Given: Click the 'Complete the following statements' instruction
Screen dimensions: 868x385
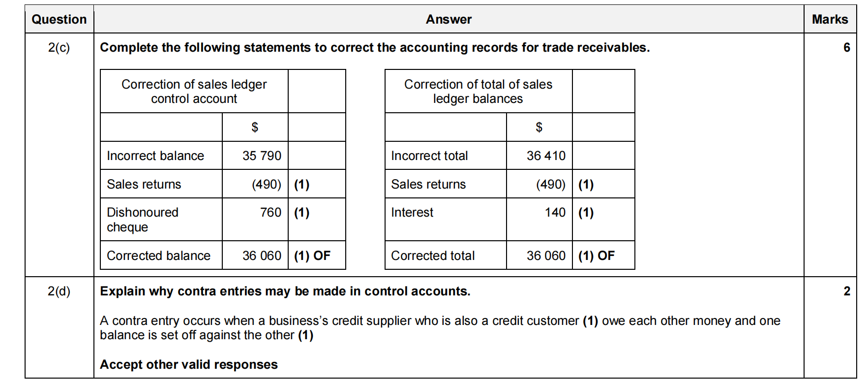Looking at the screenshot, I should pos(375,48).
